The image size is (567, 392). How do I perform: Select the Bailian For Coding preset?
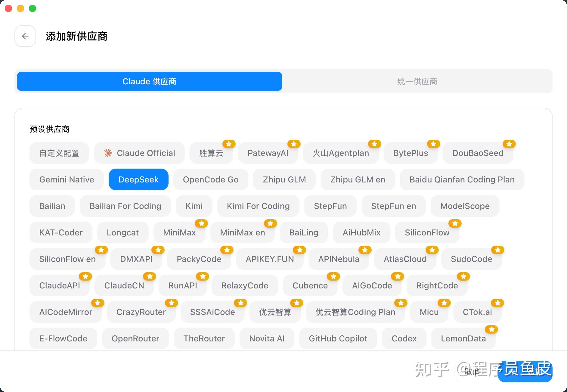(125, 206)
